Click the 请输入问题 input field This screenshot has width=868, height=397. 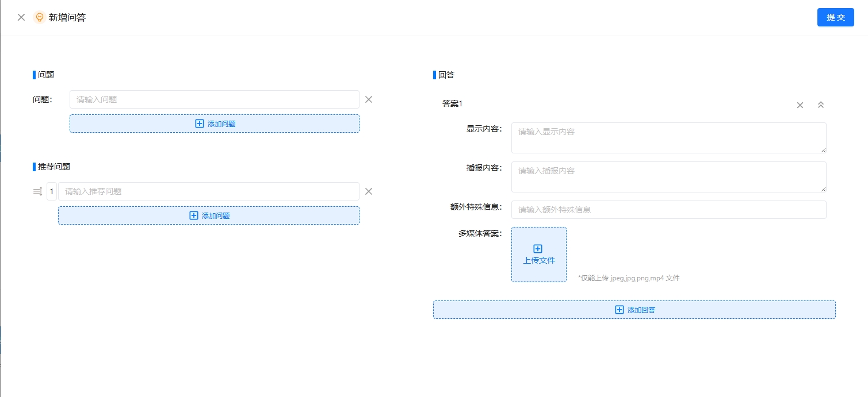(x=214, y=99)
